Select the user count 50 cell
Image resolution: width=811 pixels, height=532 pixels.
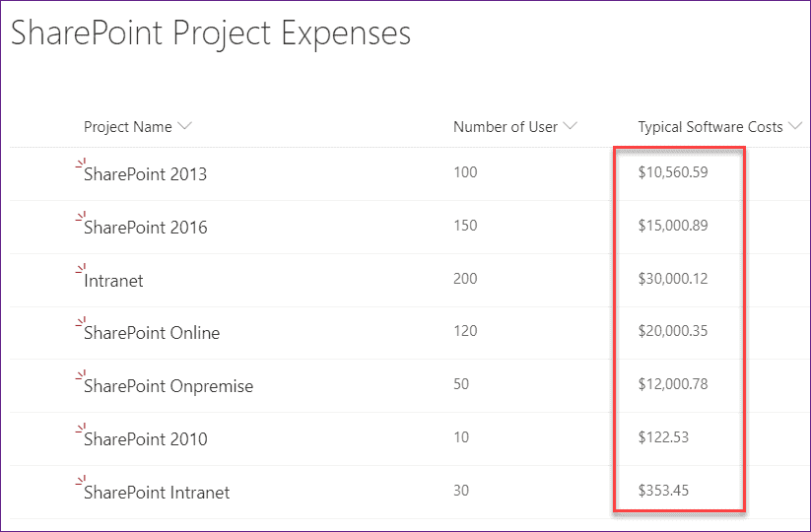pyautogui.click(x=461, y=384)
